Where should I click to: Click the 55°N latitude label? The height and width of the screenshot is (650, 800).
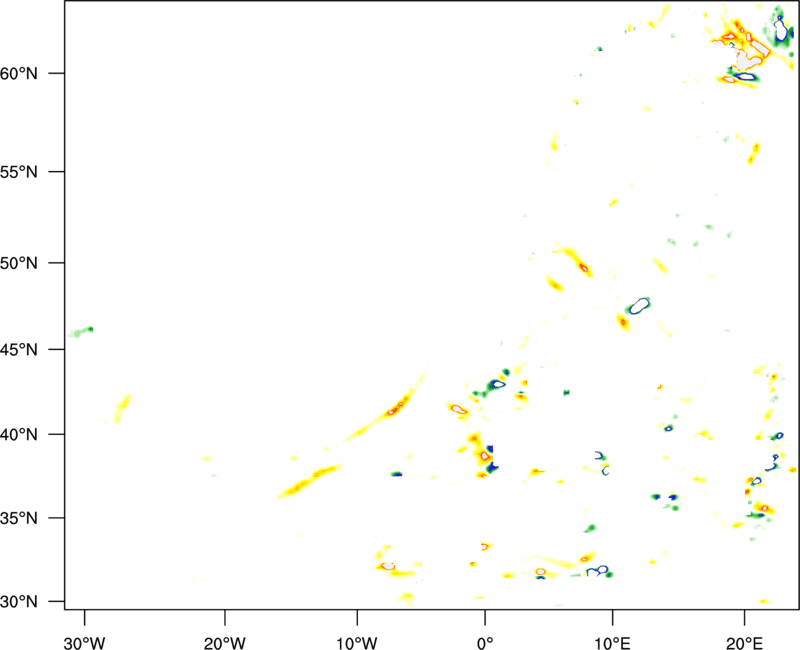pyautogui.click(x=19, y=172)
